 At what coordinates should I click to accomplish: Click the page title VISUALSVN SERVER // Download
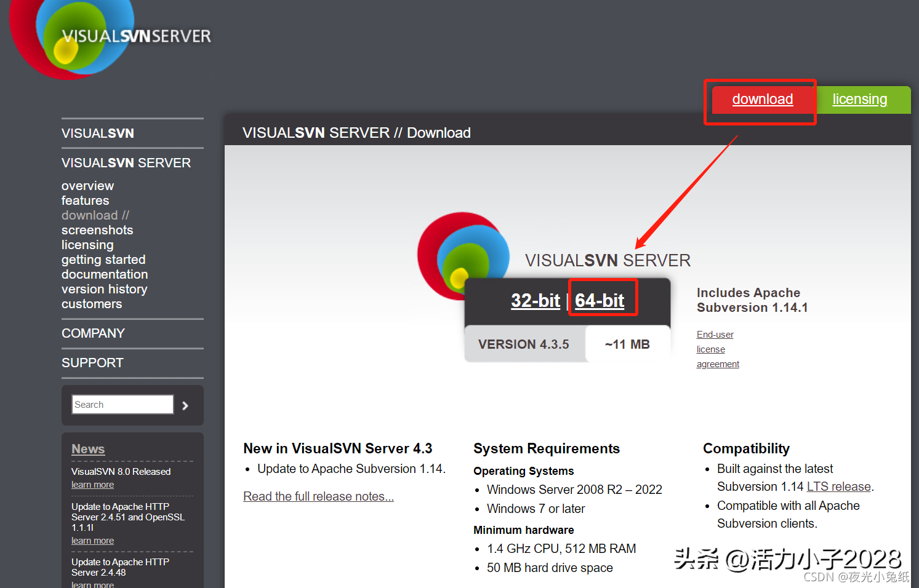pos(356,133)
